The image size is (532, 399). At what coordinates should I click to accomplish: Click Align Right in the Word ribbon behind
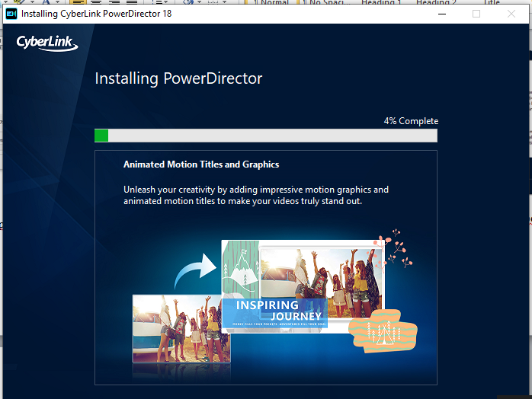[x=114, y=2]
